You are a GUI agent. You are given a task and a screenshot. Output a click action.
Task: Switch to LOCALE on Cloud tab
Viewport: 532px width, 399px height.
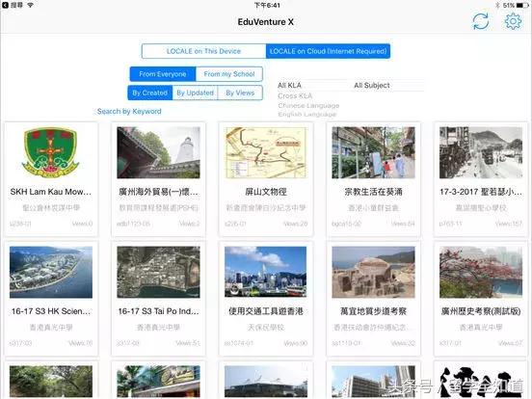(x=328, y=51)
